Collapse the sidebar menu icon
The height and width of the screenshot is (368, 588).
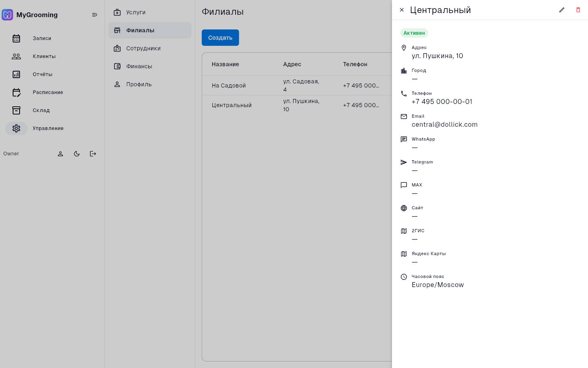coord(95,15)
